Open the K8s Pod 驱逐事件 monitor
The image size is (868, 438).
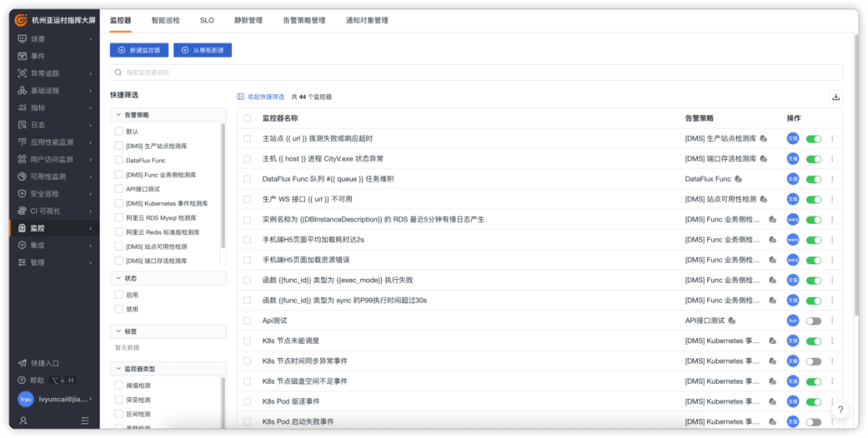291,401
